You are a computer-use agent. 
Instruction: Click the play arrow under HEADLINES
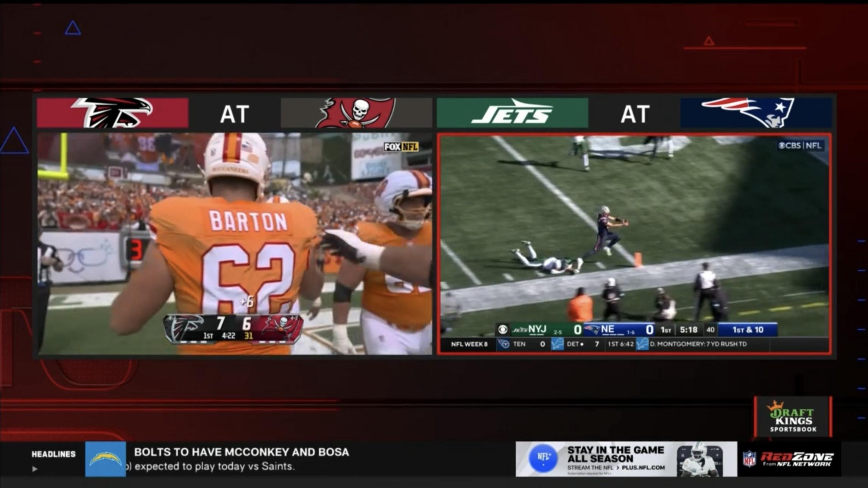pos(35,469)
